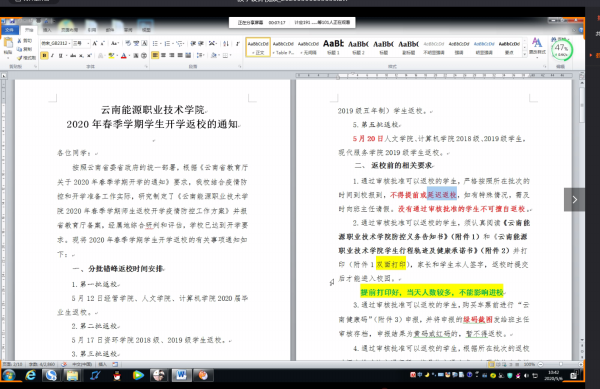Apply the Heading 1 style
This screenshot has width=600, height=389.
coord(333,47)
